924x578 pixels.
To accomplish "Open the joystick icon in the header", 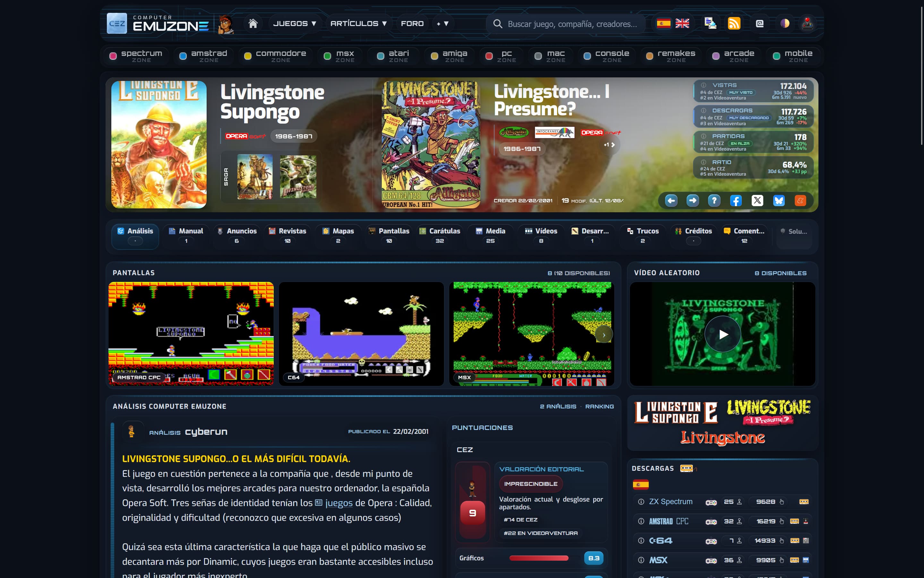I will point(807,24).
